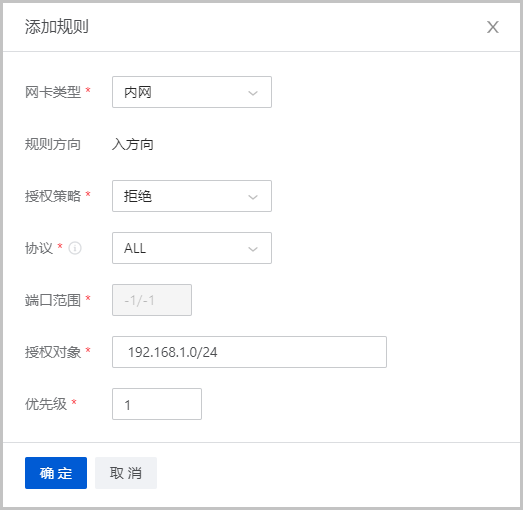The width and height of the screenshot is (523, 510).
Task: Open the 网卡类型 dropdown showing 内网
Action: (192, 92)
